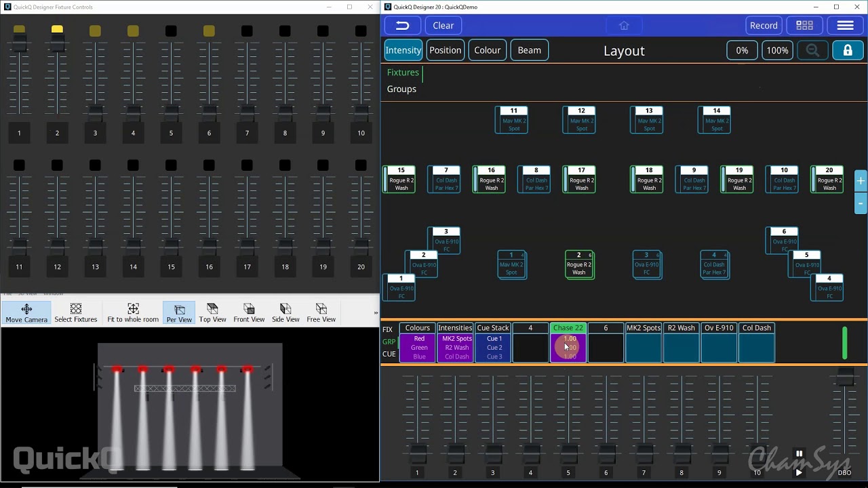Switch to Top View camera

(x=212, y=313)
